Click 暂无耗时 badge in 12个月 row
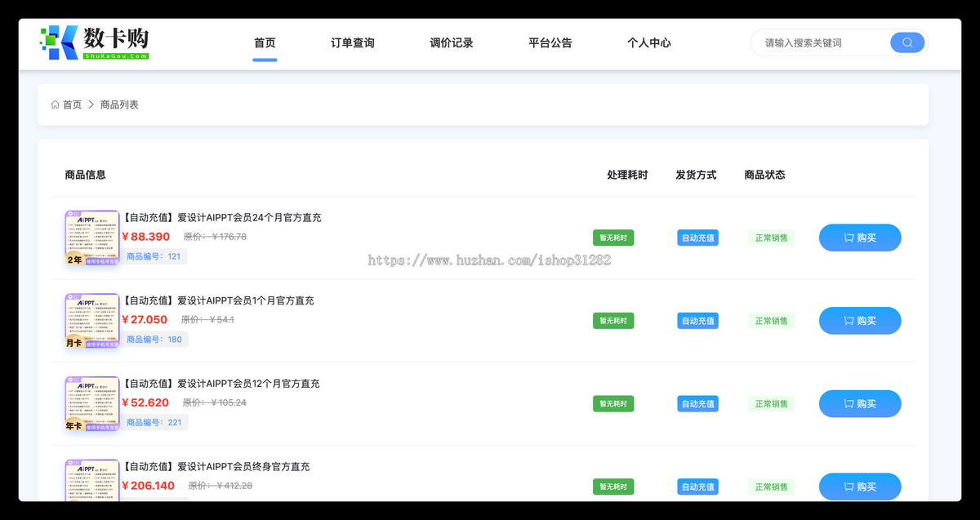The height and width of the screenshot is (520, 980). (613, 403)
